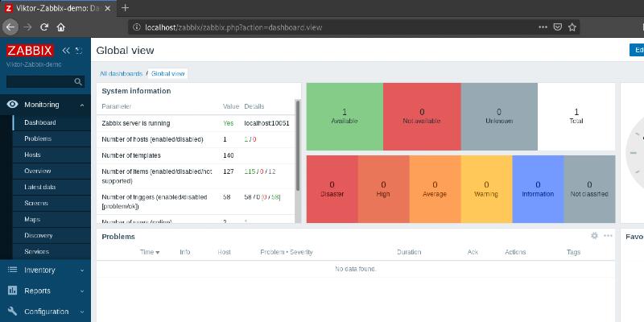Click the search magnifier icon in sidebar

click(78, 81)
